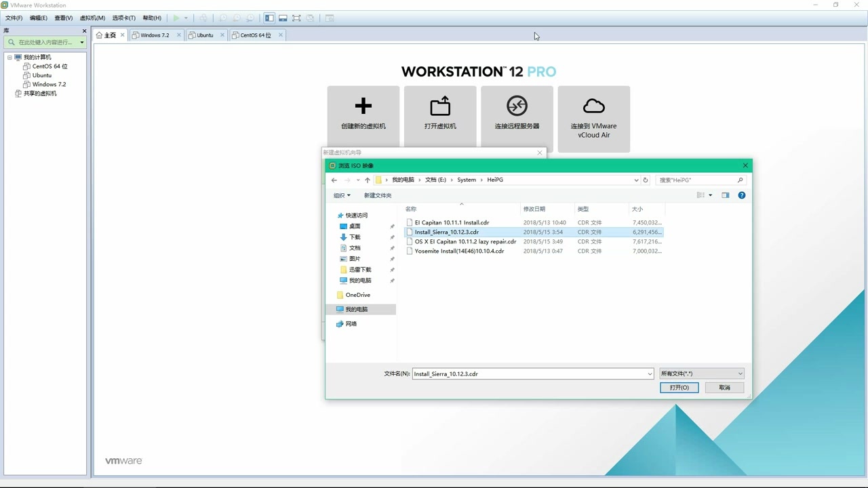
Task: Toggle the preview pane icon
Action: (726, 195)
